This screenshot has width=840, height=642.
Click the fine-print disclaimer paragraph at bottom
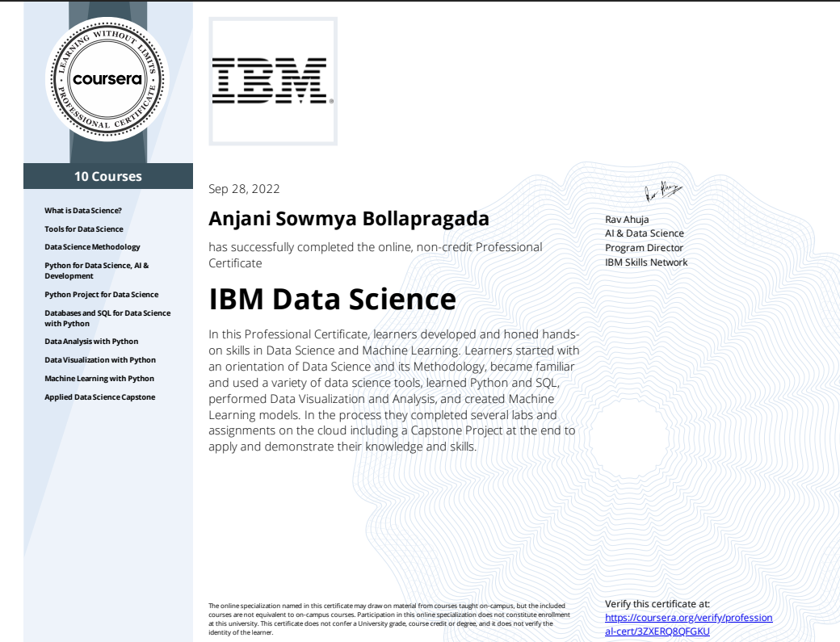pos(393,619)
